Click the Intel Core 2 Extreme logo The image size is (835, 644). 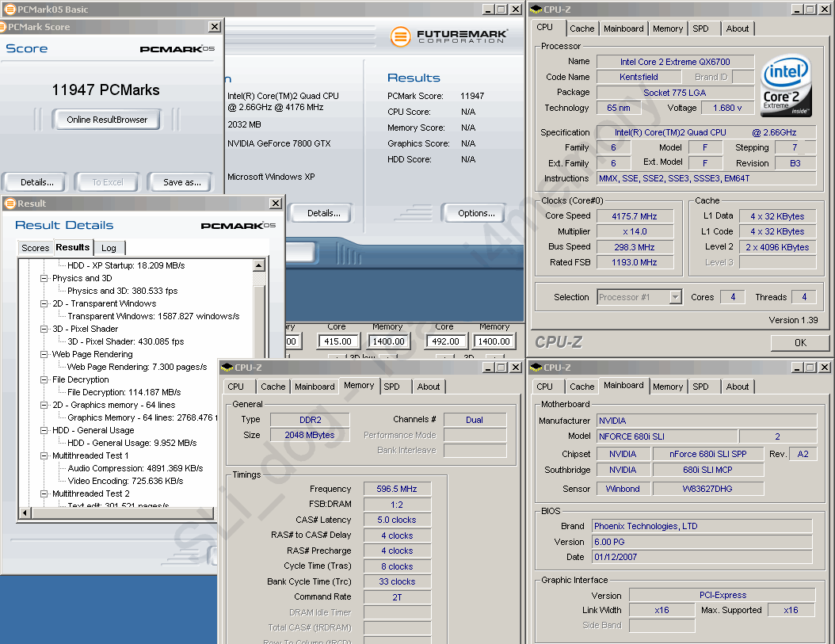pos(786,86)
